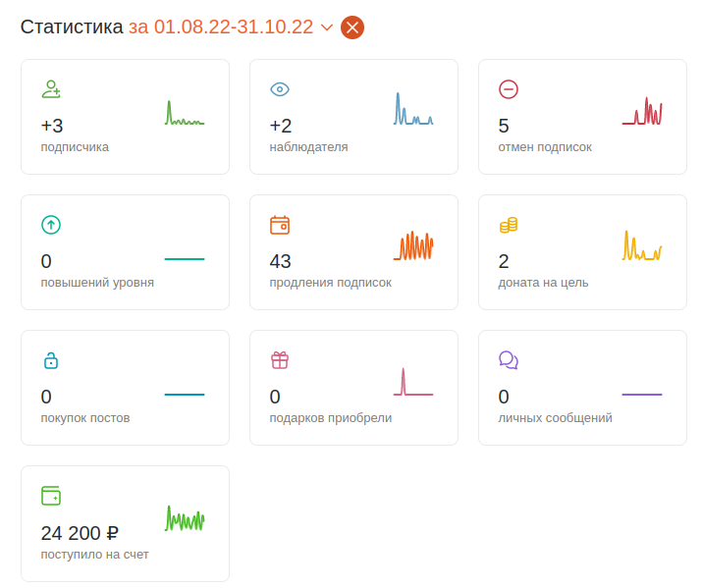
Task: Open the 01.08.22-31.10.22 period selector
Action: (221, 27)
